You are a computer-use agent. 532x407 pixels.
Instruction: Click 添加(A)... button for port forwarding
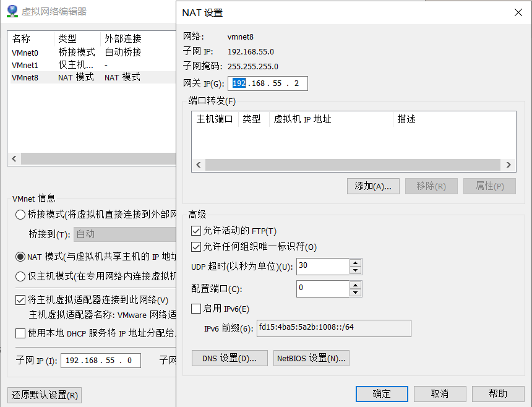point(373,186)
